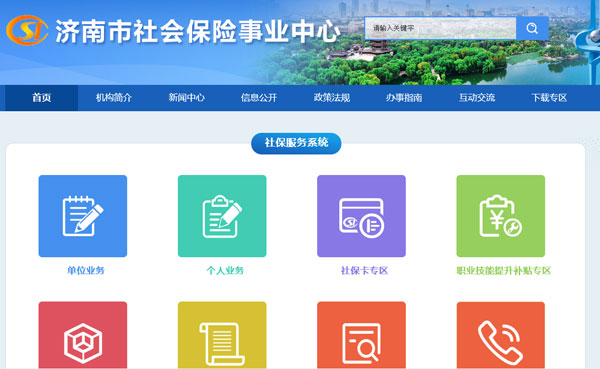Click the 济南市社会保险事业中心 site title
Image resolution: width=600 pixels, height=369 pixels.
click(197, 31)
